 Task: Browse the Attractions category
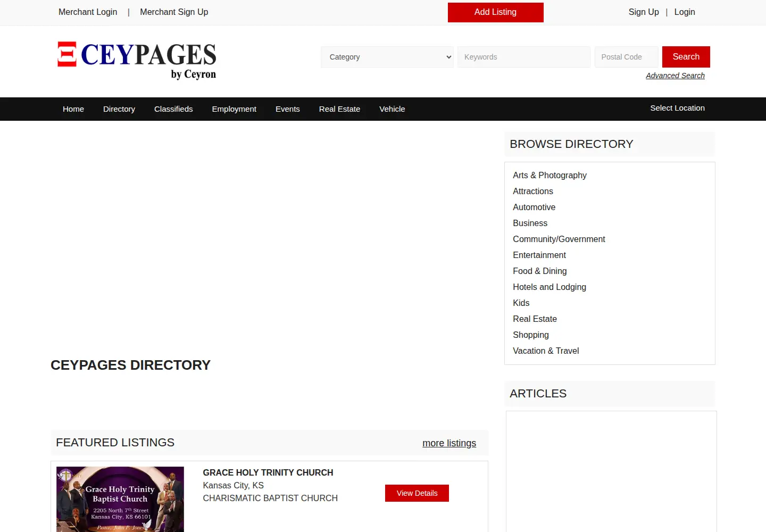pos(533,191)
